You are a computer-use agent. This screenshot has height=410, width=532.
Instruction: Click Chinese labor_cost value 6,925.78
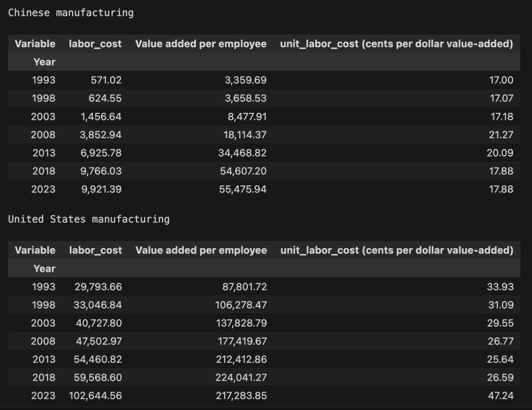101,153
